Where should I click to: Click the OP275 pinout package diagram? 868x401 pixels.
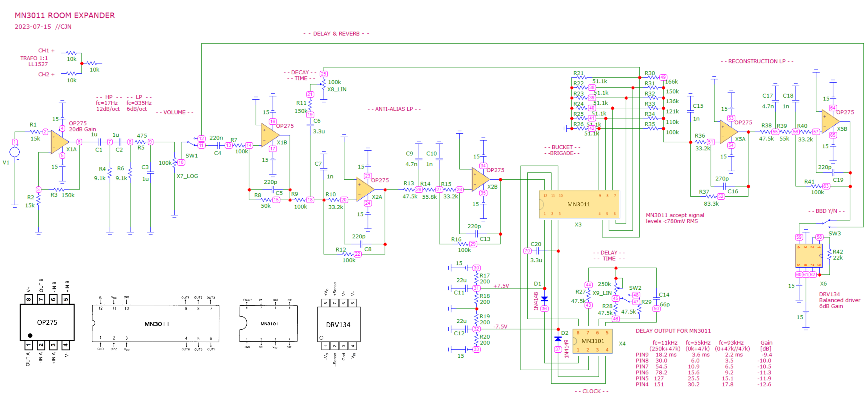47,322
